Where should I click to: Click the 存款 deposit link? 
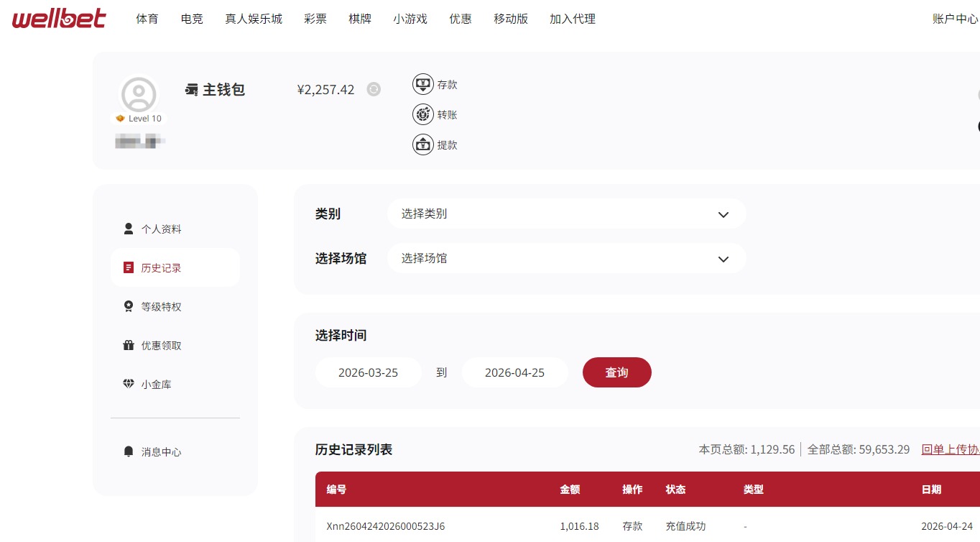[x=447, y=85]
